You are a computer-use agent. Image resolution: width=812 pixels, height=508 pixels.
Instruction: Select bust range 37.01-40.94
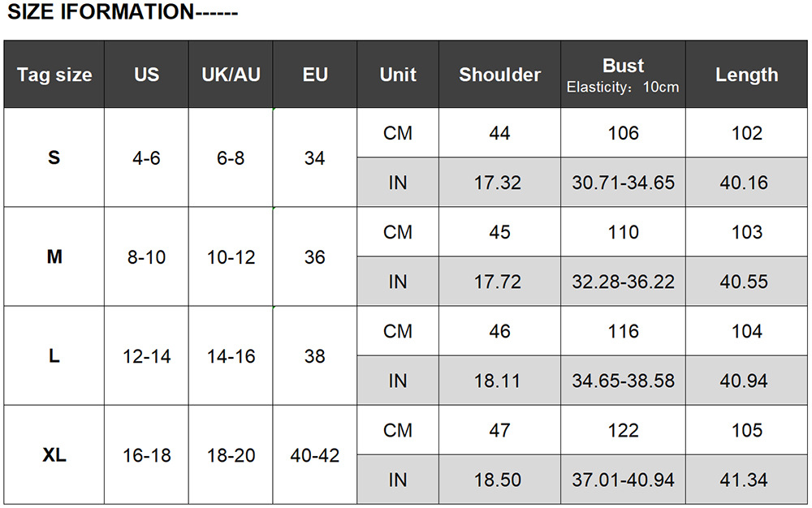pos(623,480)
